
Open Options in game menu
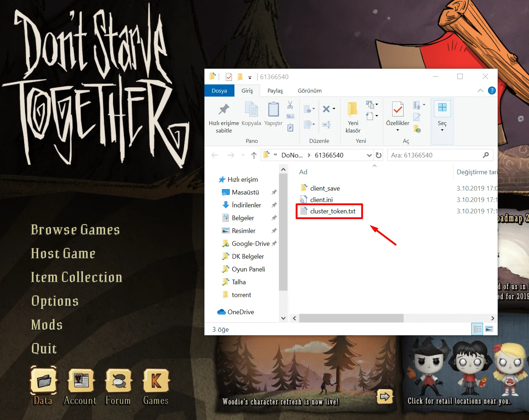[x=55, y=301]
